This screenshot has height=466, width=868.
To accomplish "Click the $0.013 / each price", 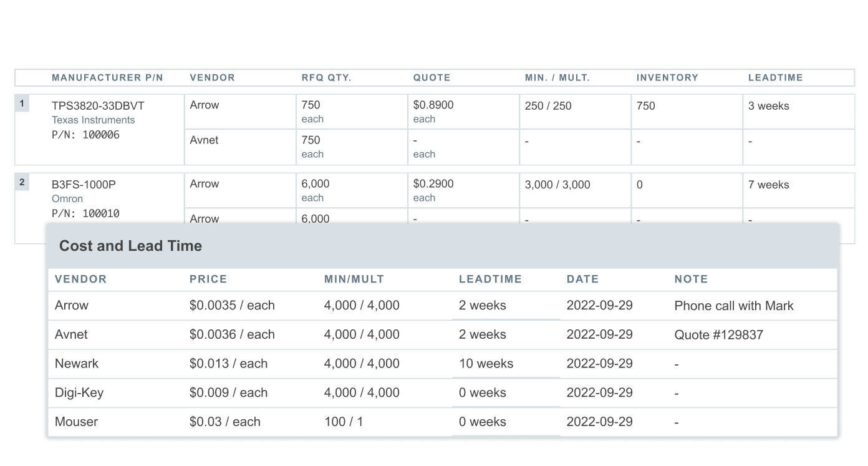I will pos(228,364).
